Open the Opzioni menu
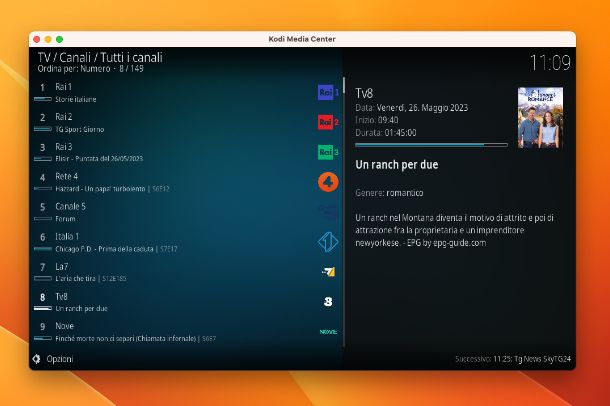Viewport: 610px width, 406px height. tap(60, 359)
